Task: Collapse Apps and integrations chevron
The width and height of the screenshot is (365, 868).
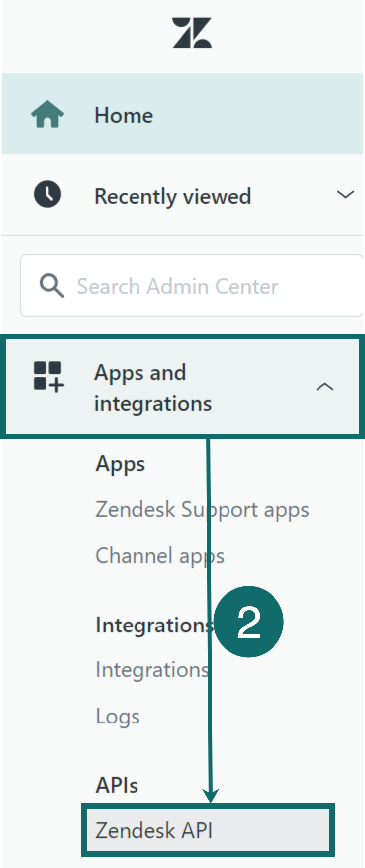Action: point(325,386)
